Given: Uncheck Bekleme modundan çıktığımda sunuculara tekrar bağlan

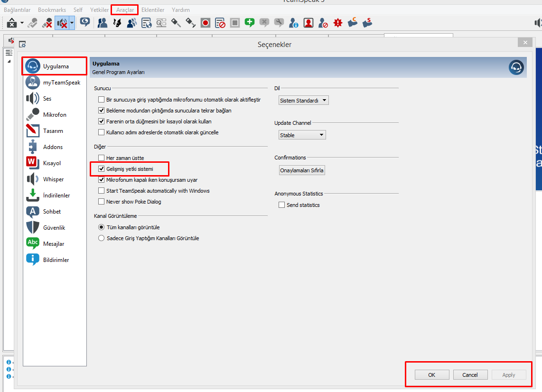Looking at the screenshot, I should tap(101, 111).
